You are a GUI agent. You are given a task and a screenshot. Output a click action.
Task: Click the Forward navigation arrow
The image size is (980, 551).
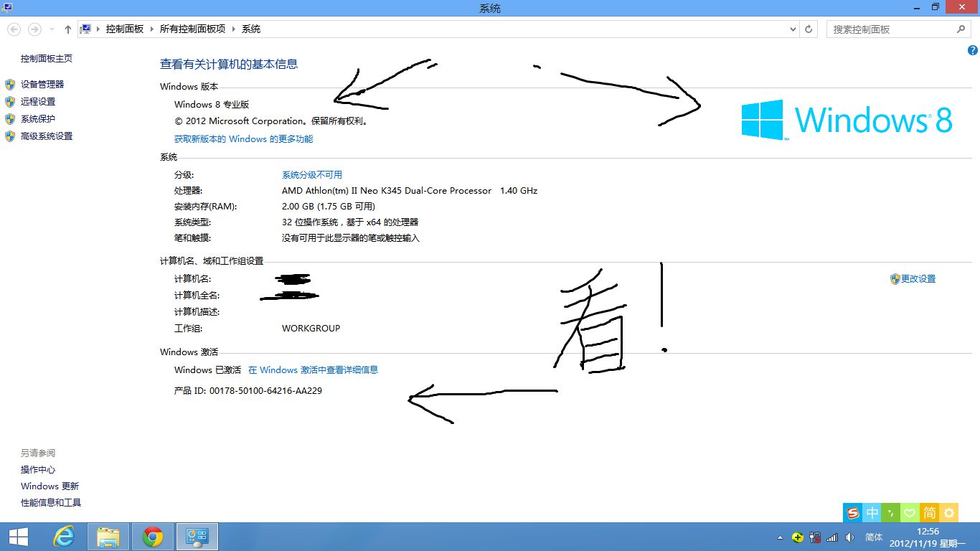pyautogui.click(x=34, y=29)
